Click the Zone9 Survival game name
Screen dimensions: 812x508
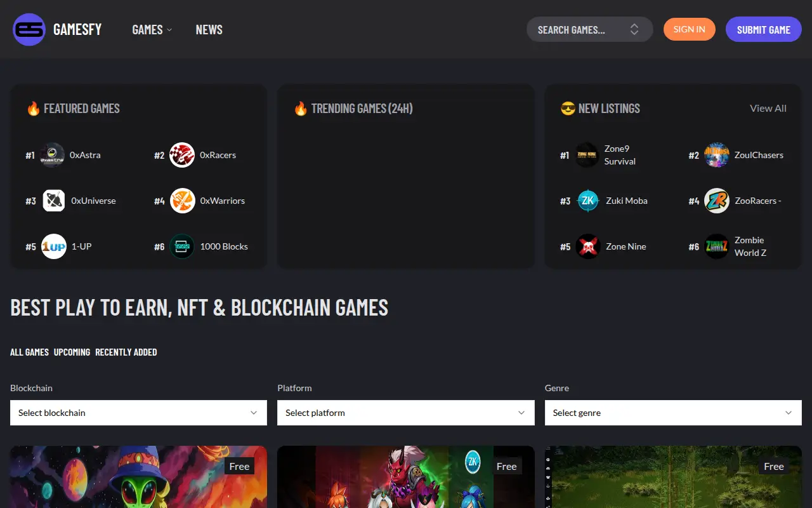point(620,155)
